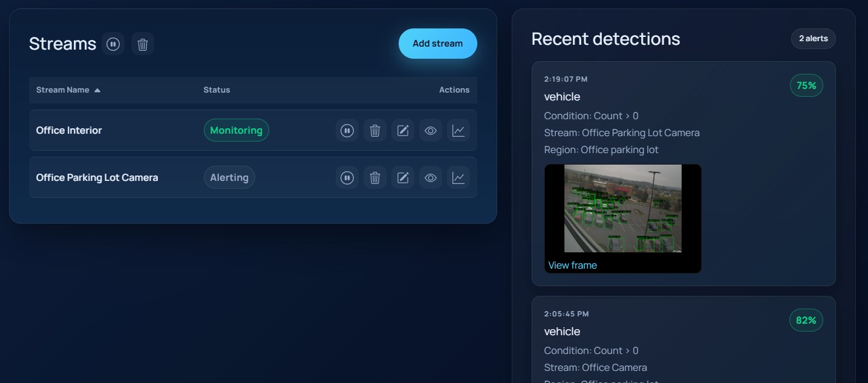
Task: Delete all streams via the header trash icon
Action: point(143,44)
